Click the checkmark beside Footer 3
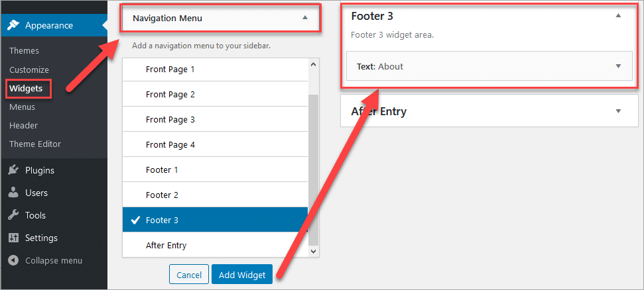 (x=135, y=220)
